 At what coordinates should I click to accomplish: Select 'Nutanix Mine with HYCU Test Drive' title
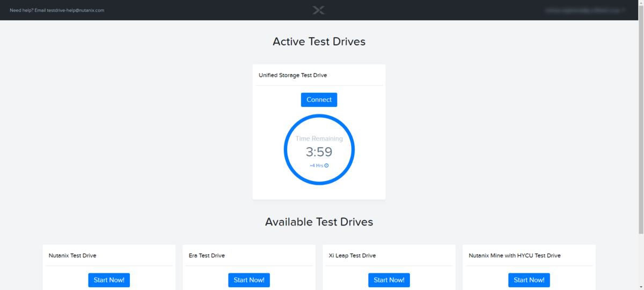[515, 256]
